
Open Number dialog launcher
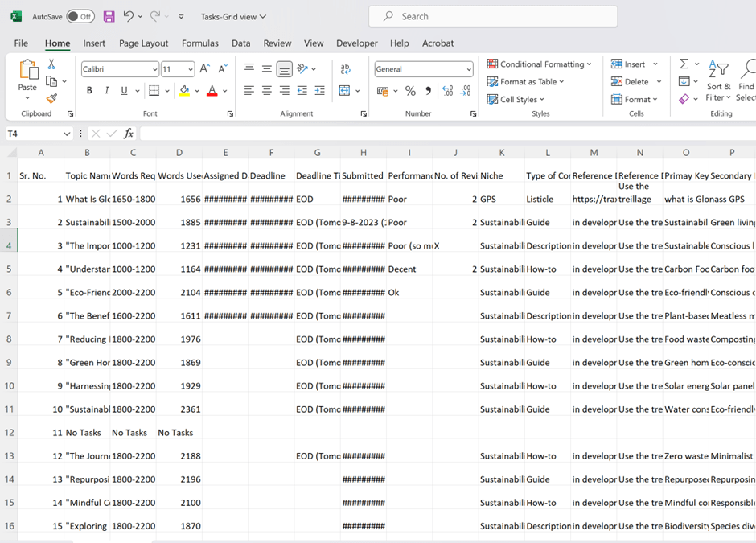[473, 113]
